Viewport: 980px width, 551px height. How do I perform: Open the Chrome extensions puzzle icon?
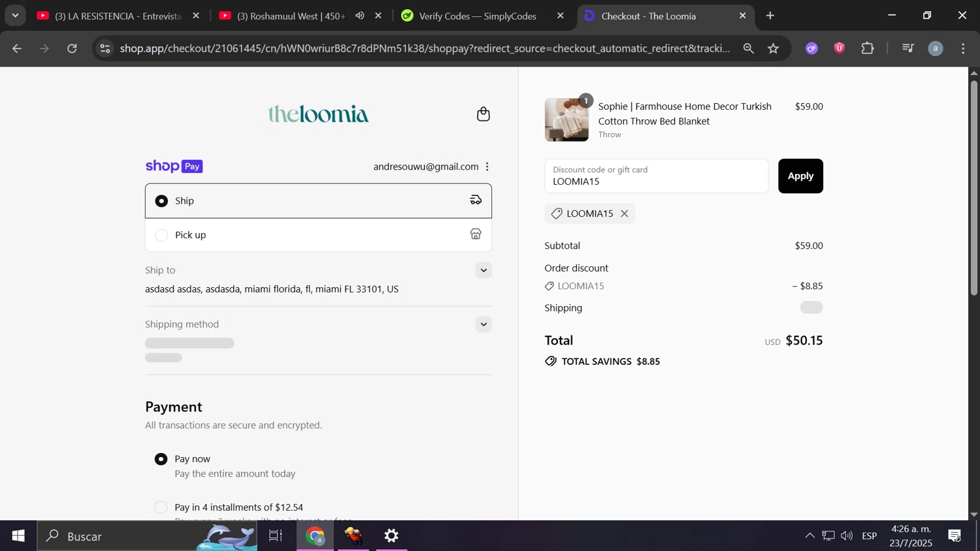pyautogui.click(x=868, y=48)
